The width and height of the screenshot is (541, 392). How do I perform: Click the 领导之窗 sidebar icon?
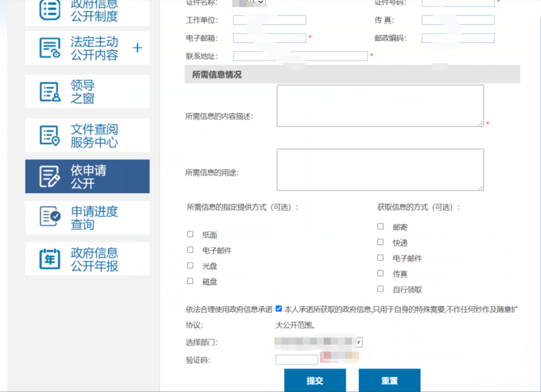[x=50, y=92]
